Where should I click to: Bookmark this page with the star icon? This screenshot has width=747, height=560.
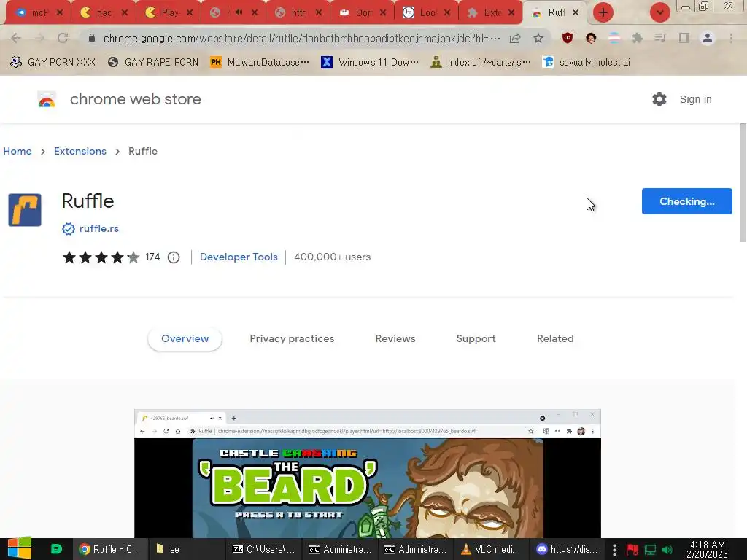(x=538, y=38)
